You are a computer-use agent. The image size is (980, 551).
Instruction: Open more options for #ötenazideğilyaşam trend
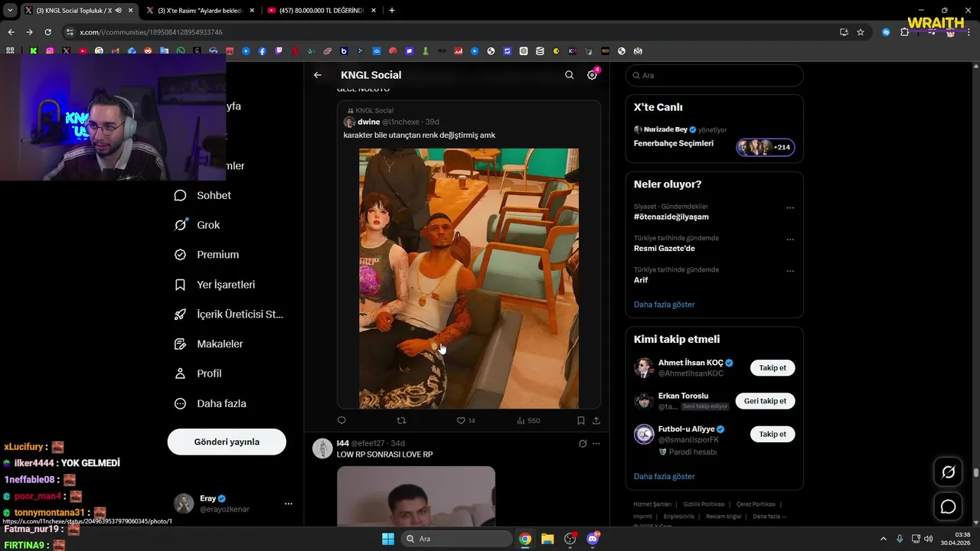pyautogui.click(x=790, y=208)
